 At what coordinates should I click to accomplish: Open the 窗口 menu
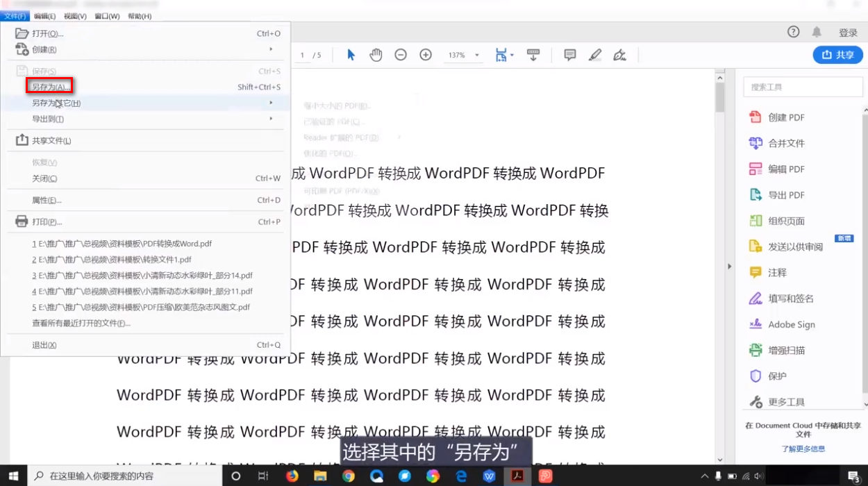[x=107, y=16]
